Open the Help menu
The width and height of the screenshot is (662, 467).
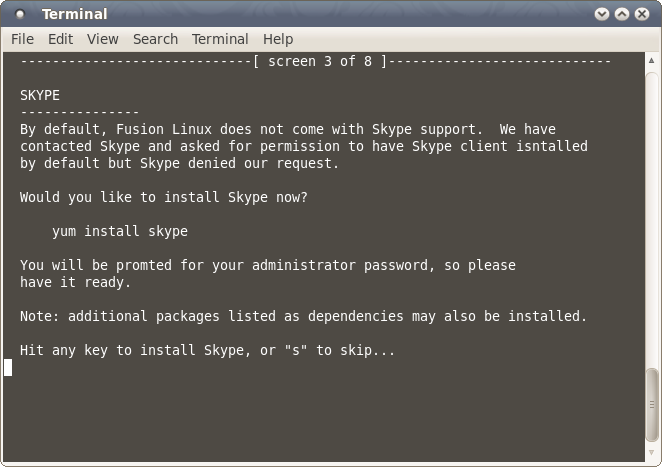278,39
